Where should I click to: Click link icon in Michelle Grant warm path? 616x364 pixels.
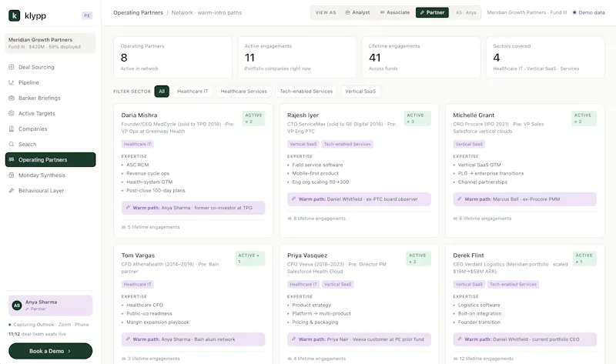[x=460, y=199]
